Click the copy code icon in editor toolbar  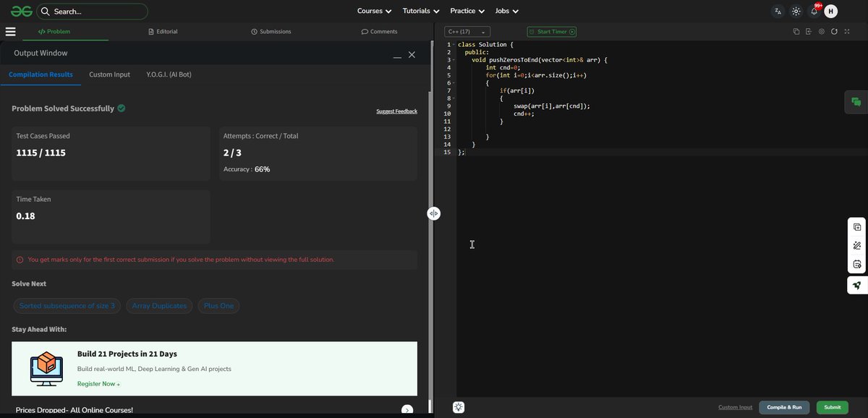pyautogui.click(x=796, y=32)
